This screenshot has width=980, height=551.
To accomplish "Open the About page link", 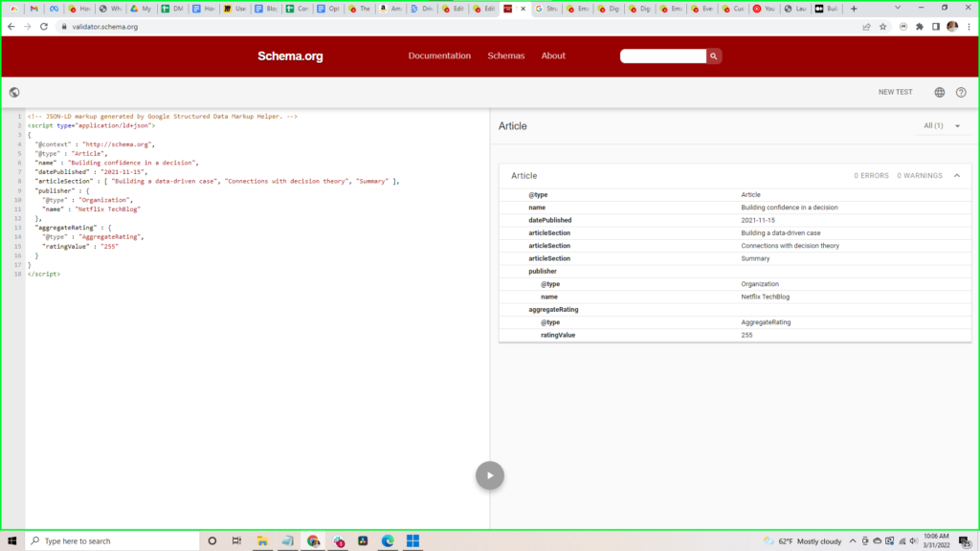I will point(553,55).
